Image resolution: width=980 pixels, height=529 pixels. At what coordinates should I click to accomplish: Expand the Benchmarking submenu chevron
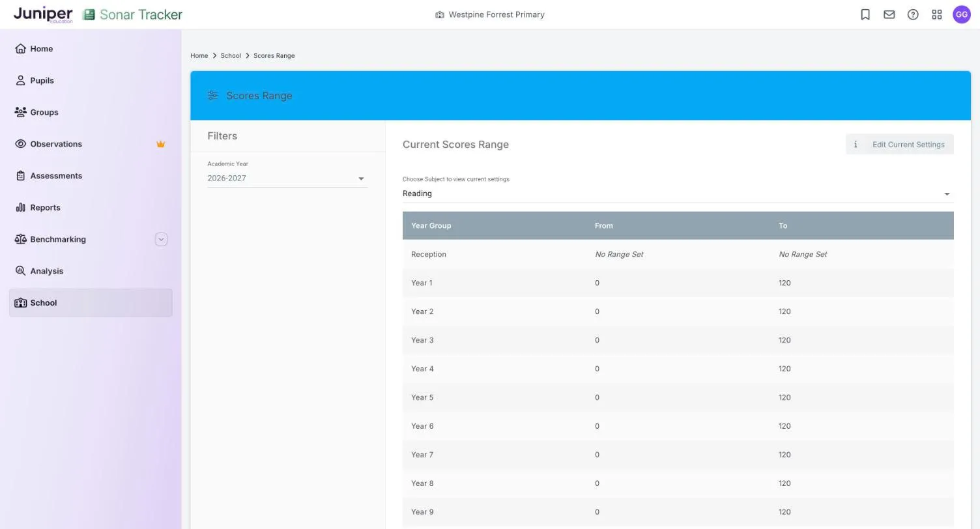(x=161, y=239)
